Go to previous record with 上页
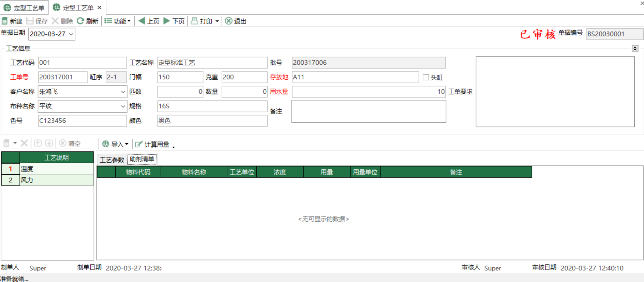 [x=149, y=21]
